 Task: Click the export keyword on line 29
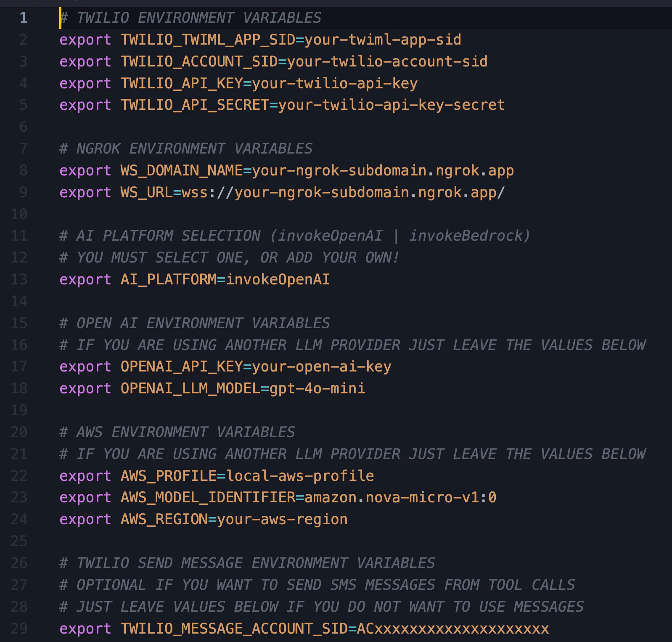click(x=85, y=629)
